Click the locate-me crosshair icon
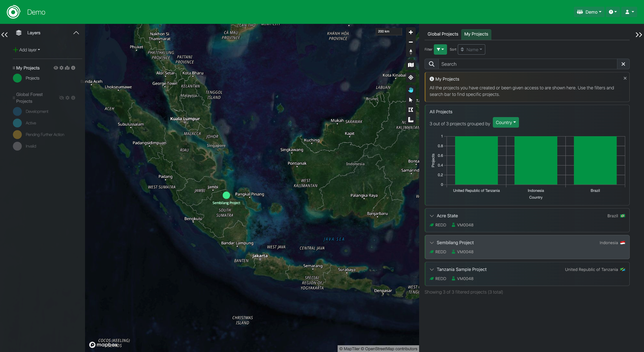644x352 pixels. 411,78
